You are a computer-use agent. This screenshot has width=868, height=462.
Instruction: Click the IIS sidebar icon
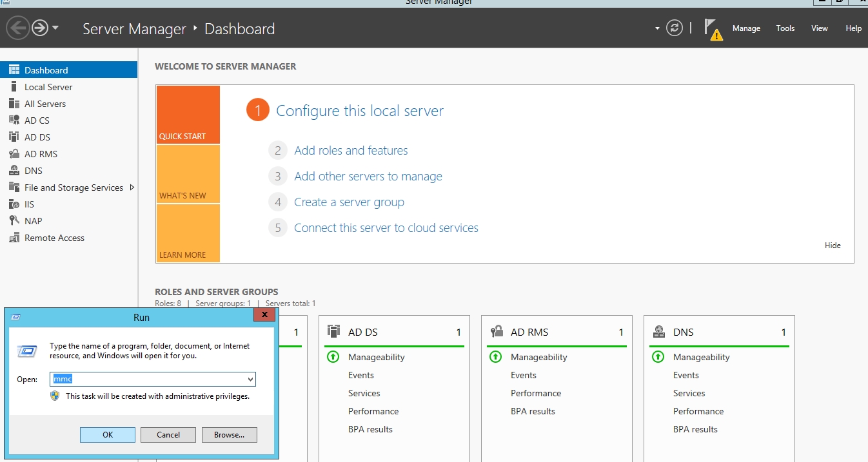tap(14, 204)
